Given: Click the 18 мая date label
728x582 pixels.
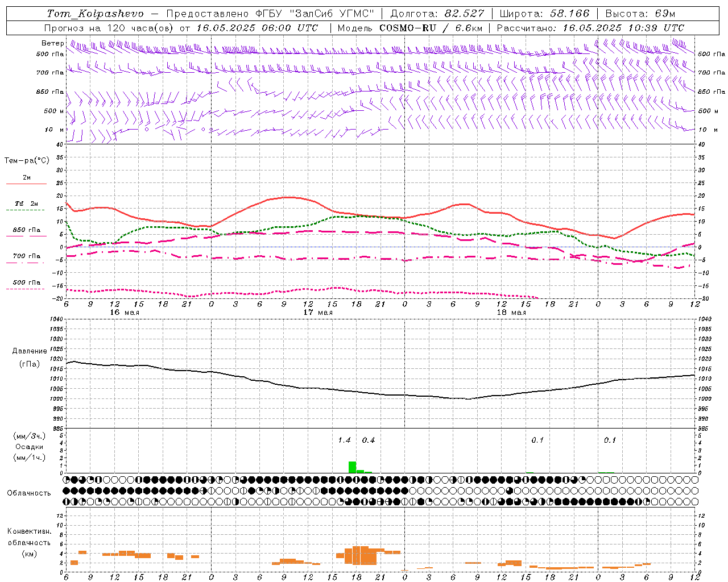Looking at the screenshot, I should [x=511, y=313].
